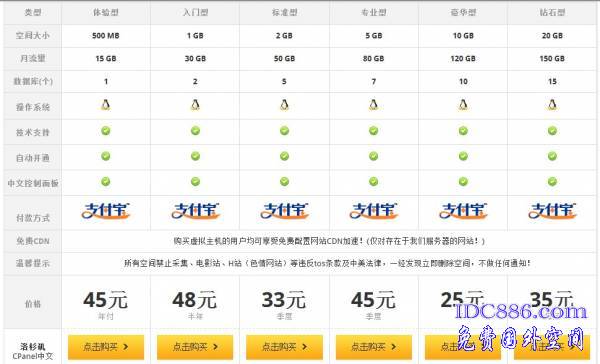Click the Alipay logo in the 标准型 column
600x364 pixels.
coord(284,211)
